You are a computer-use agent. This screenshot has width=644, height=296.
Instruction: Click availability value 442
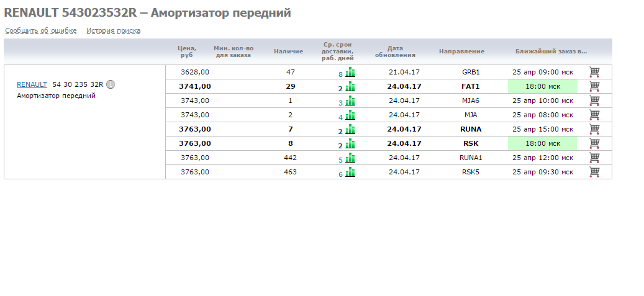click(x=291, y=158)
